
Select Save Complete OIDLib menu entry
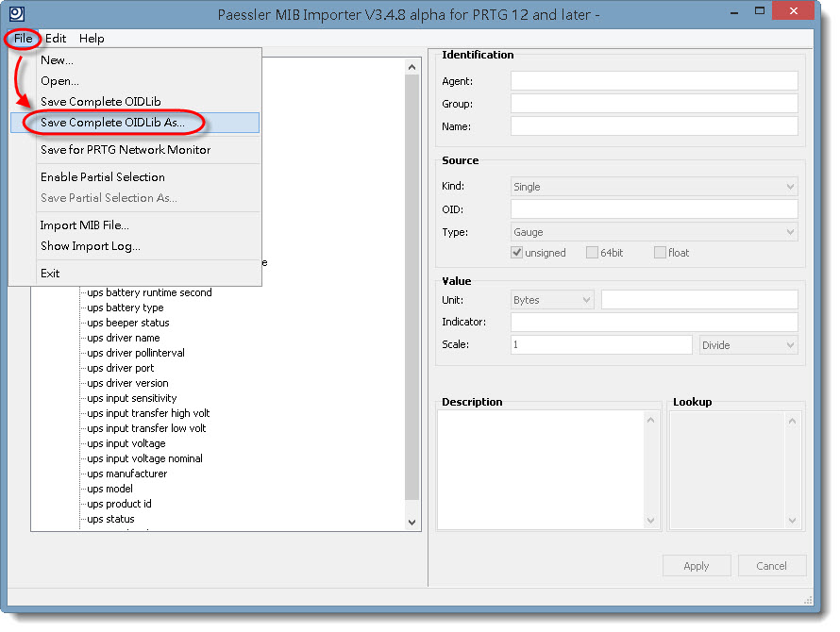click(x=135, y=102)
